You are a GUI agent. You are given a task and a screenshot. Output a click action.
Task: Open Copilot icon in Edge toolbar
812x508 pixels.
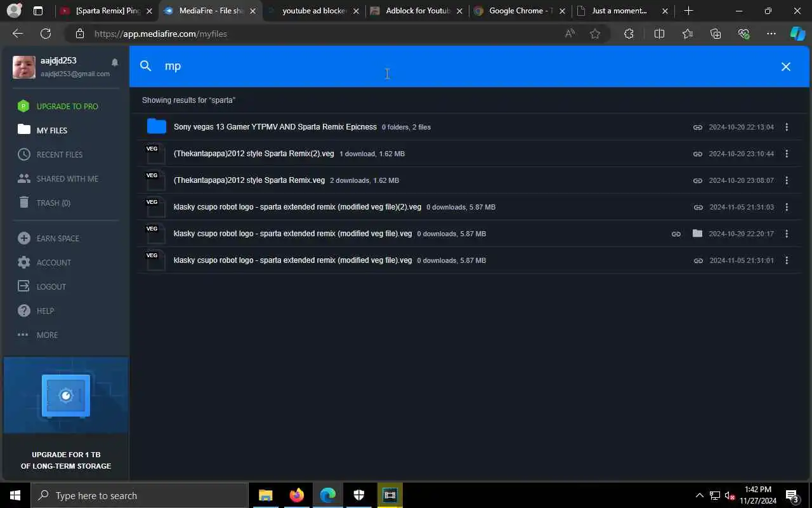pos(797,34)
